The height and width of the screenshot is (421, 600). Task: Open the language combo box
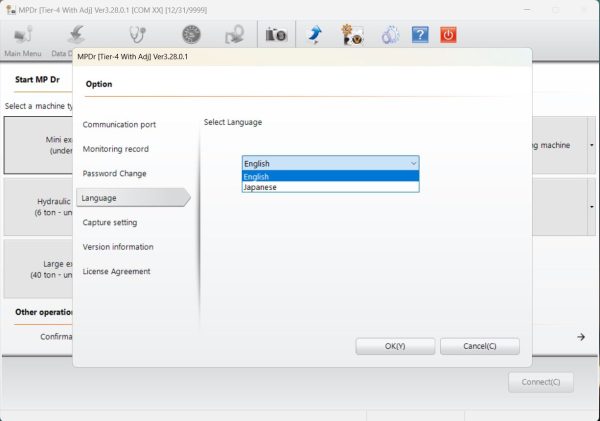(331, 163)
